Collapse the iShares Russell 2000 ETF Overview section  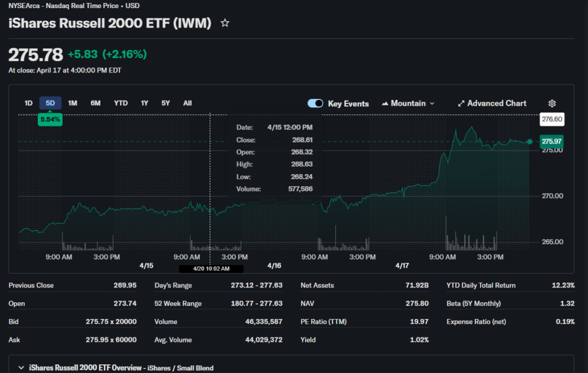[21, 368]
